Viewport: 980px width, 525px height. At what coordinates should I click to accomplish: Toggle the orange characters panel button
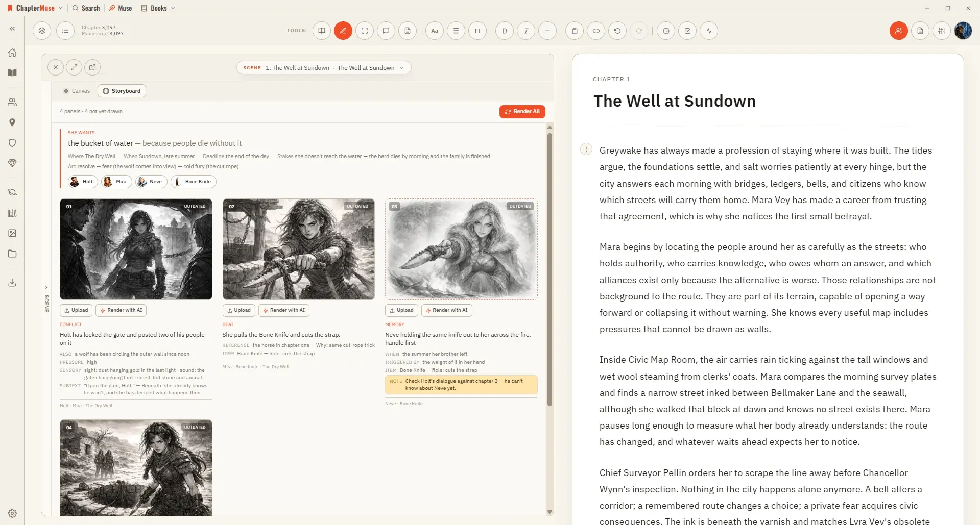pos(899,31)
